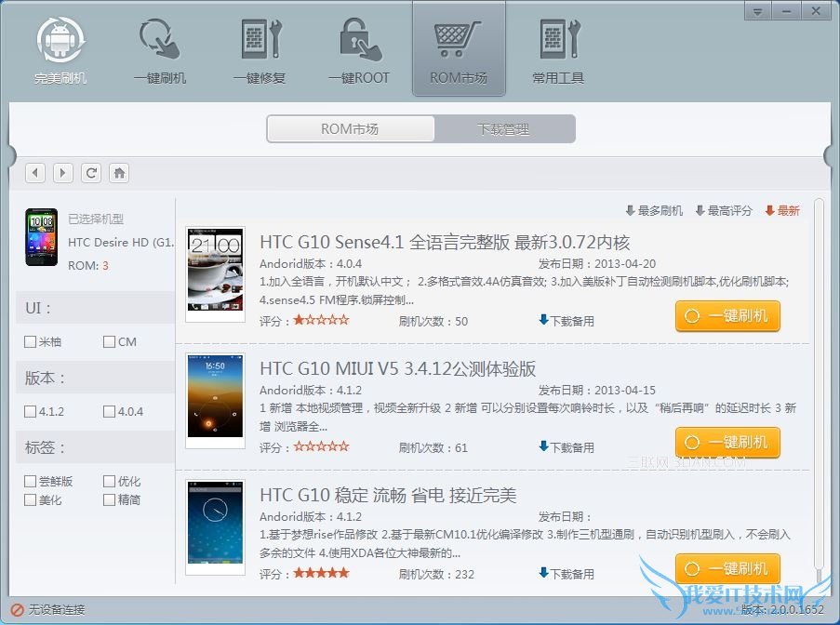Click 一键刷机 for the 稳定 流畅 省电 ROM
The width and height of the screenshot is (840, 625).
tap(727, 569)
